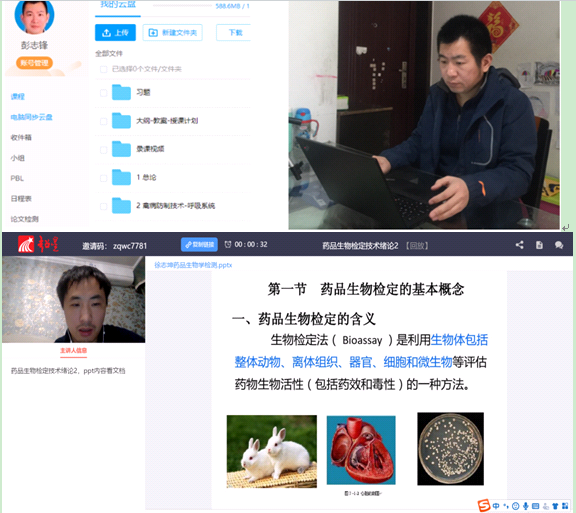The height and width of the screenshot is (513, 576).
Task: Click the heart anatomy image on slide
Action: click(x=361, y=450)
